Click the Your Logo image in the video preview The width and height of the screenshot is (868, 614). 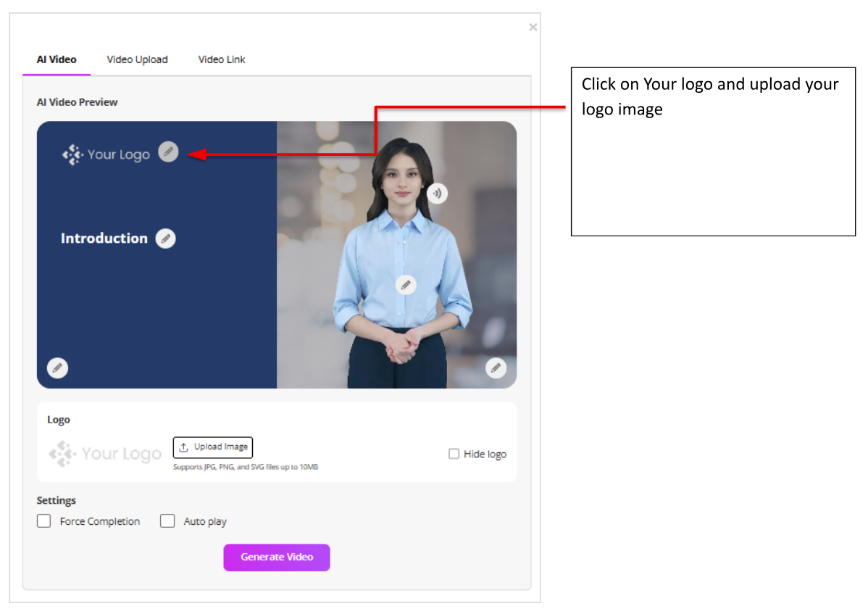click(x=107, y=154)
